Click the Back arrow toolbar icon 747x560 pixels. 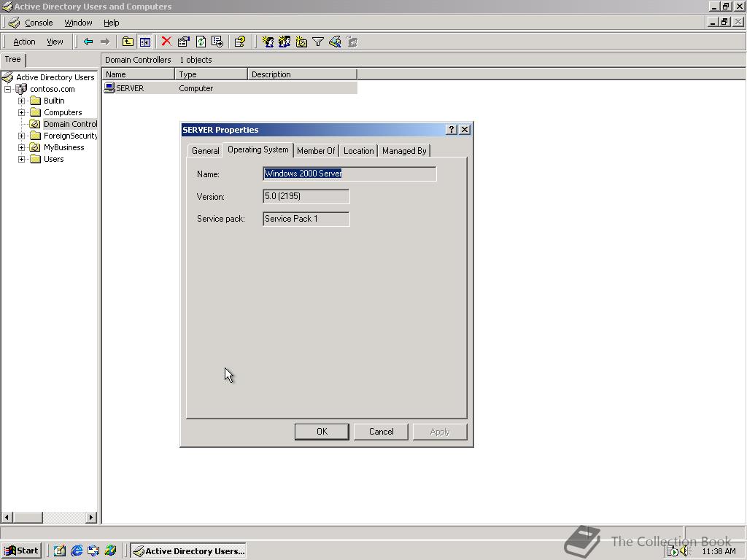(88, 42)
